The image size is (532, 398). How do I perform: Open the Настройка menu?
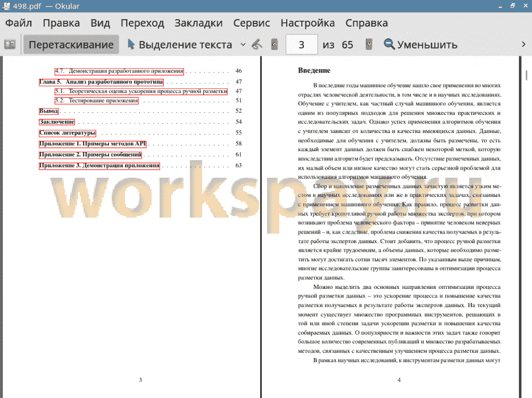click(x=307, y=23)
